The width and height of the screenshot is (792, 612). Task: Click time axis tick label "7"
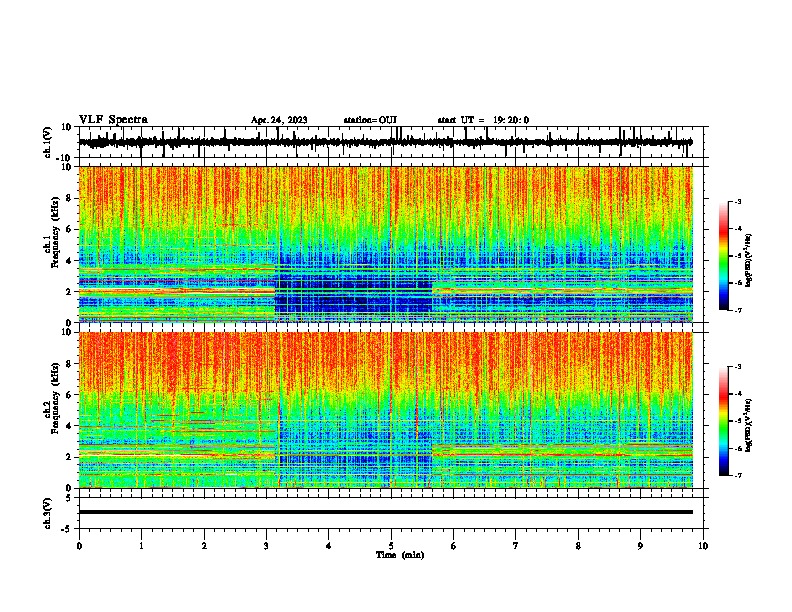pos(516,546)
